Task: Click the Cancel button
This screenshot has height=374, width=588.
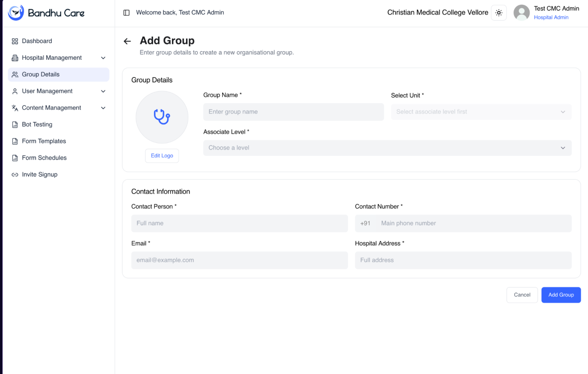Action: pos(522,295)
